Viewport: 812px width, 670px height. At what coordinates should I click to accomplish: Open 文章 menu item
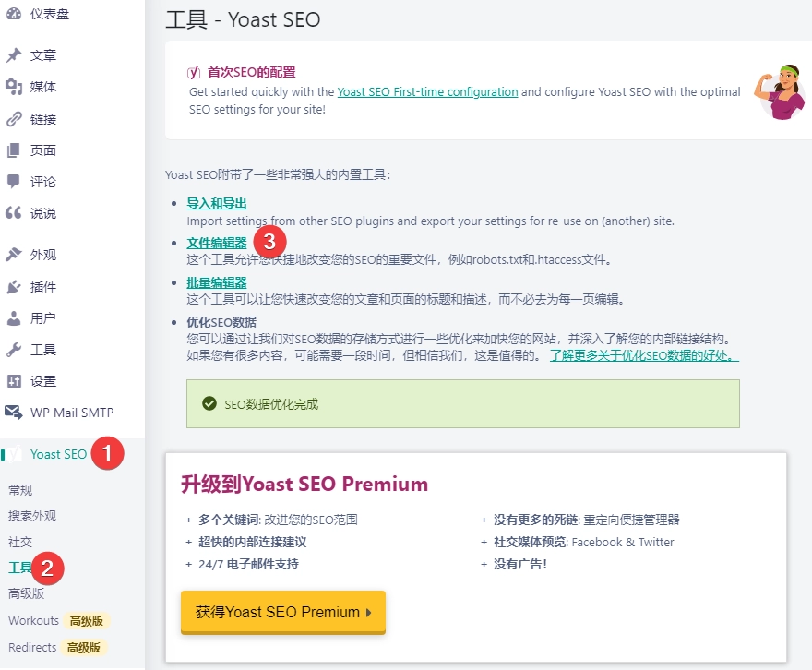43,54
